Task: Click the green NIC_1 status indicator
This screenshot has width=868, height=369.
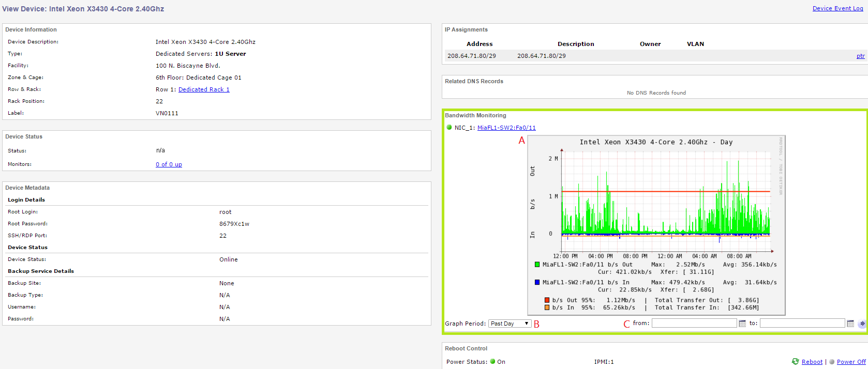Action: [x=449, y=127]
